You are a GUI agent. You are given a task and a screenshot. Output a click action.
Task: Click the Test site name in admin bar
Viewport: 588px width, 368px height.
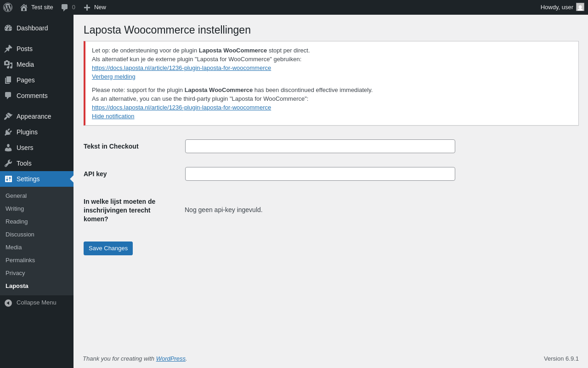(x=42, y=7)
